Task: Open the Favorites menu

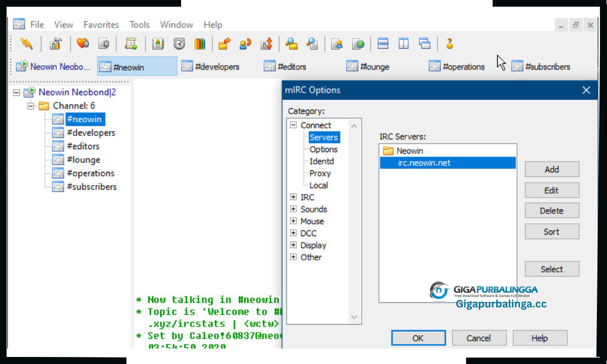Action: pyautogui.click(x=101, y=24)
